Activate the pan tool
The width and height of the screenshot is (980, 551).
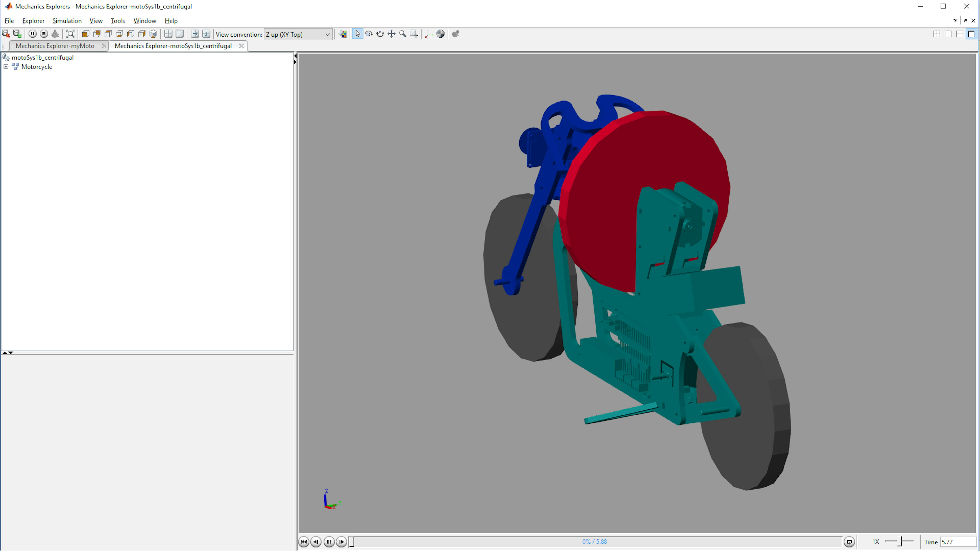(x=392, y=34)
